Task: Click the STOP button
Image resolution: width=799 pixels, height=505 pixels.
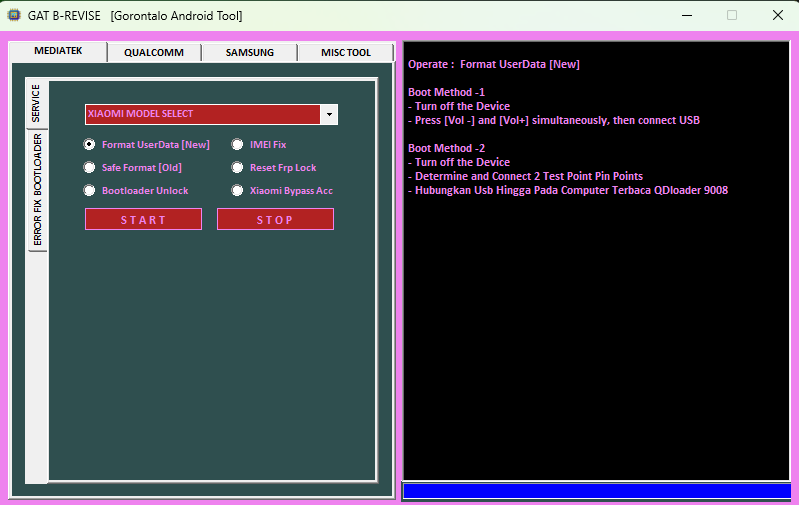Action: click(x=275, y=219)
